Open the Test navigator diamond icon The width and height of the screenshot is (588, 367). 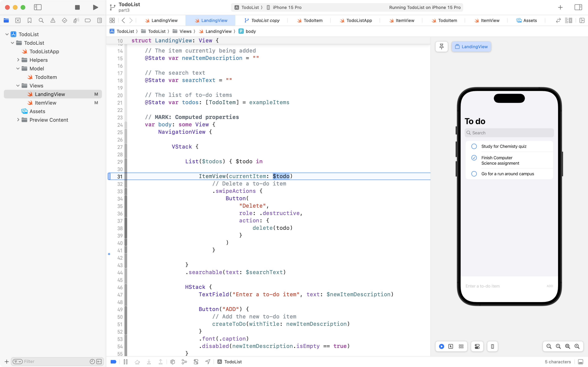coord(64,20)
